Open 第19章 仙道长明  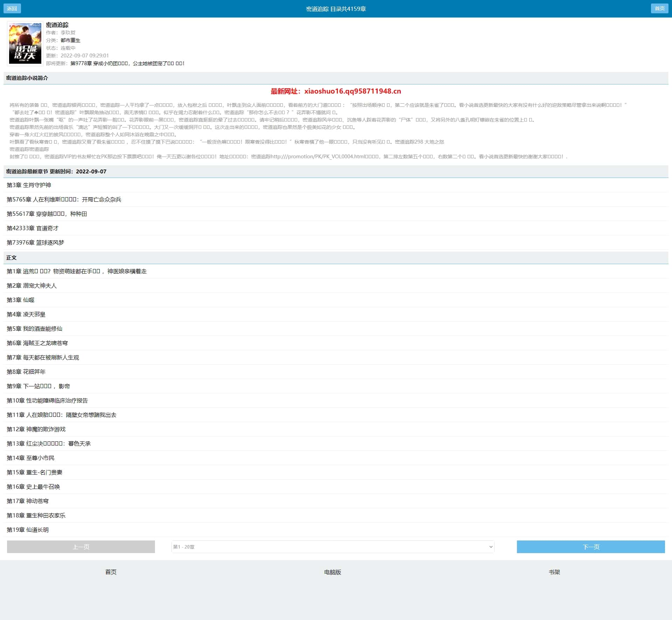click(28, 530)
